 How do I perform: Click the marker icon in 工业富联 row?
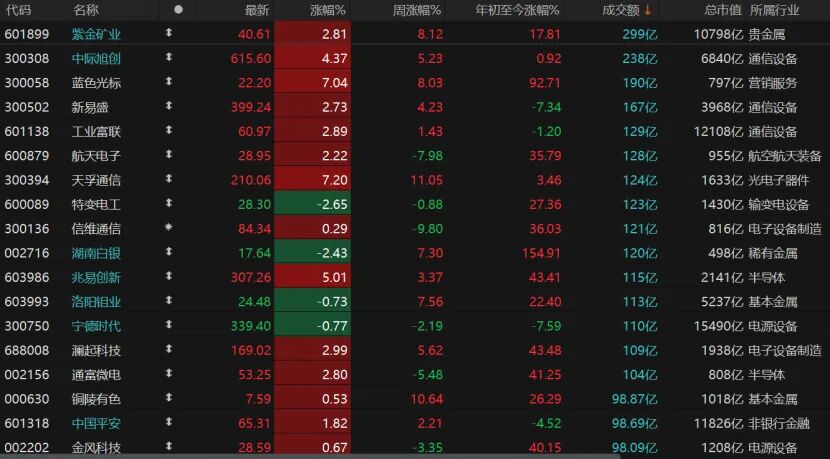point(169,130)
